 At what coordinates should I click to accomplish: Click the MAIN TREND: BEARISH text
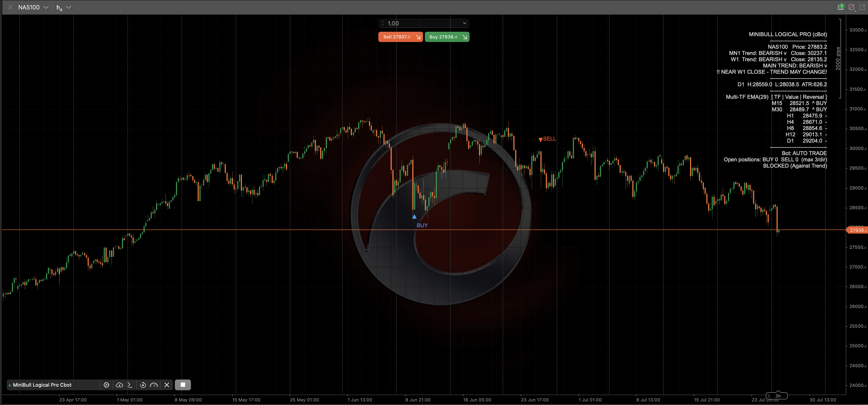(x=795, y=66)
